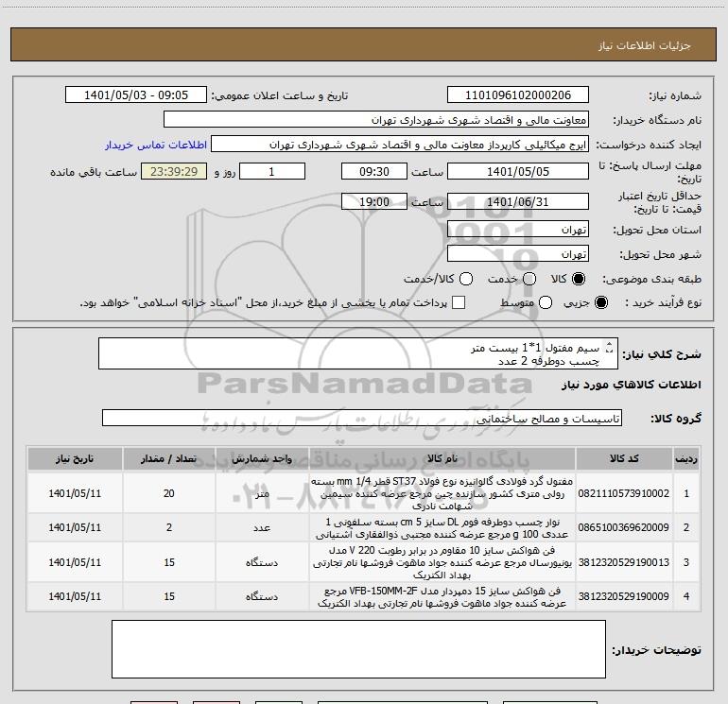
Task: Click the فن هواکش سایز 10 product name
Action: coord(442,562)
